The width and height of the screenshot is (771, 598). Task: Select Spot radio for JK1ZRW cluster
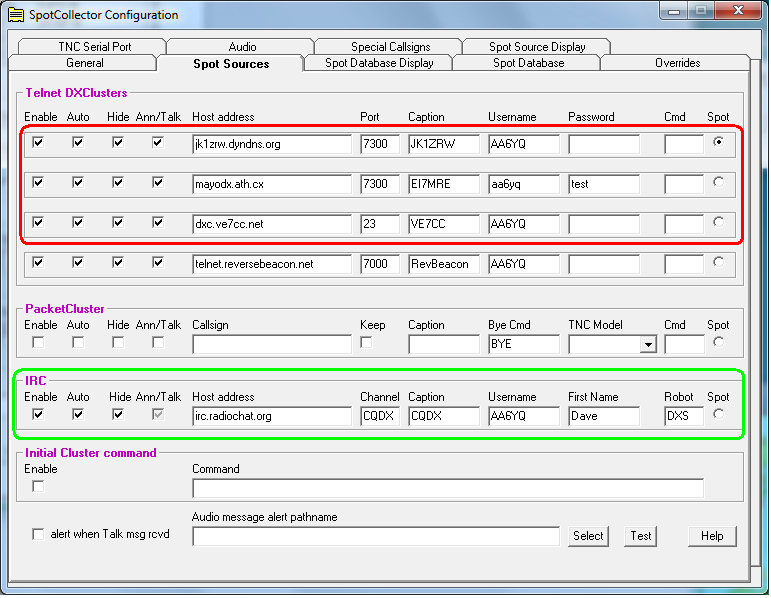(x=718, y=142)
